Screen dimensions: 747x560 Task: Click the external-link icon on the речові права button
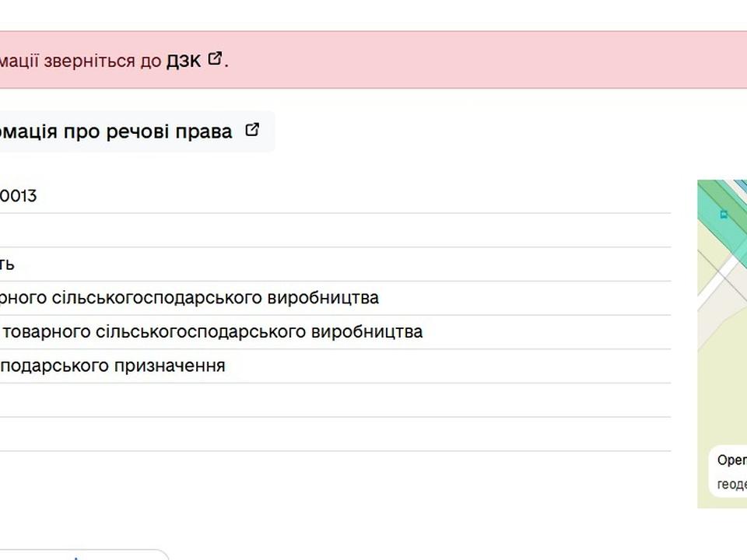(251, 130)
